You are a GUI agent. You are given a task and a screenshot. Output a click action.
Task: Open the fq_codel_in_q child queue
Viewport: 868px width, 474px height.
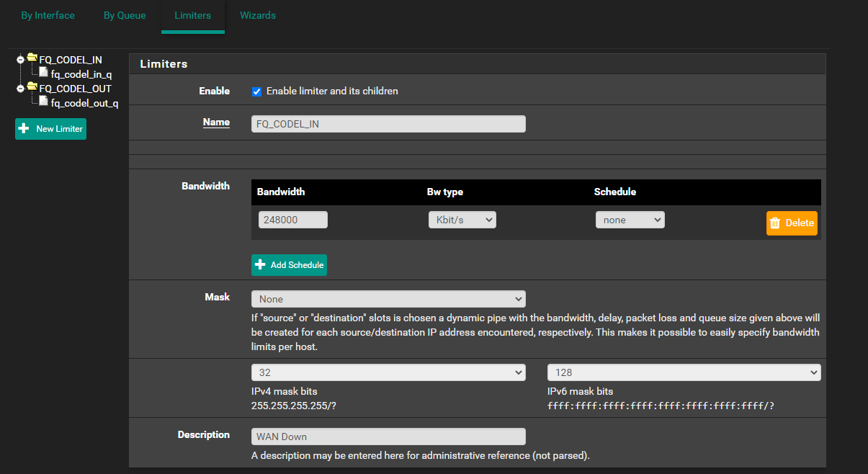pos(81,74)
